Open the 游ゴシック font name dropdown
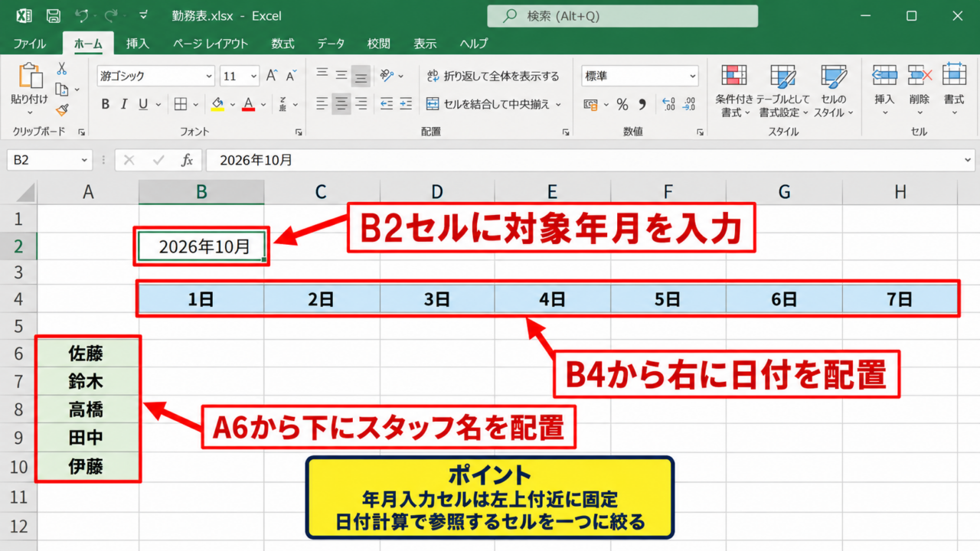This screenshot has width=980, height=551. (209, 77)
